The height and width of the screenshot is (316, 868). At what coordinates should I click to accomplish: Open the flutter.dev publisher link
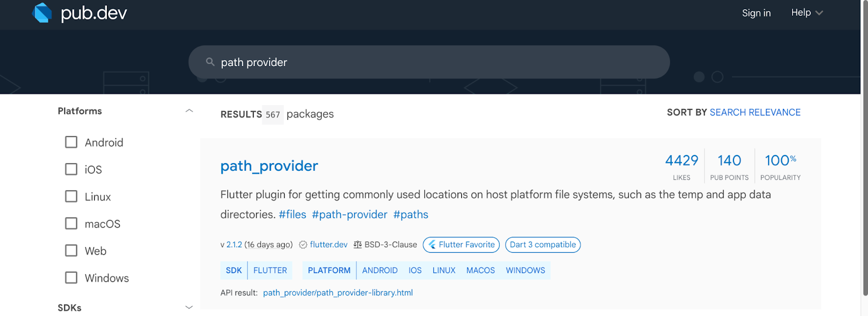coord(329,245)
